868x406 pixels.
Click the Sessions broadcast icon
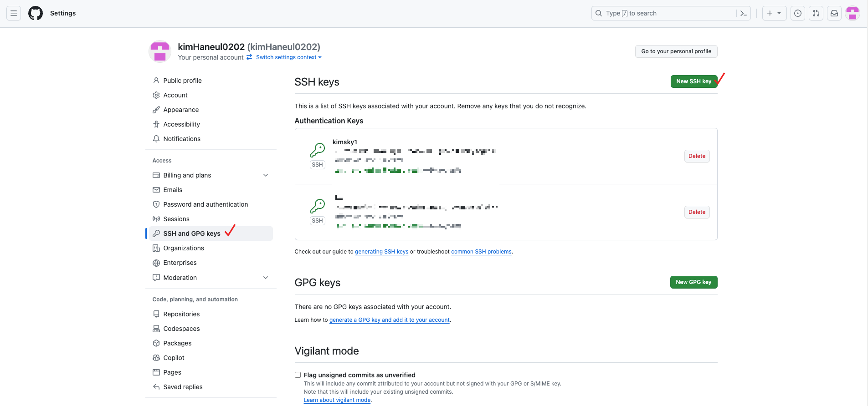tap(156, 219)
